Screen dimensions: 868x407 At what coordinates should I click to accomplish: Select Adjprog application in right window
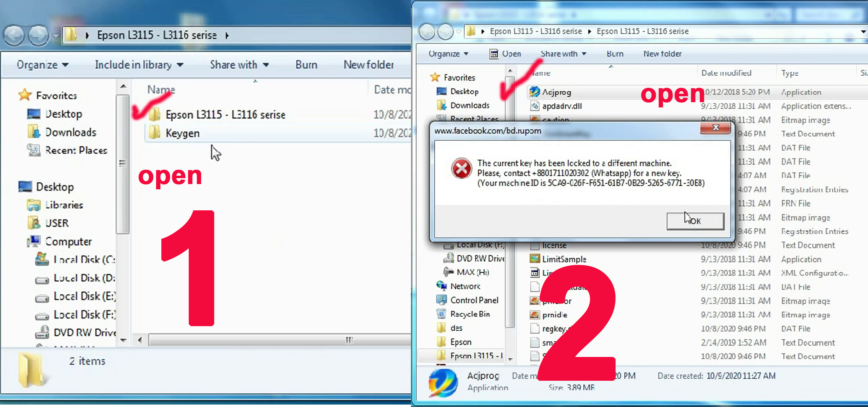click(551, 92)
